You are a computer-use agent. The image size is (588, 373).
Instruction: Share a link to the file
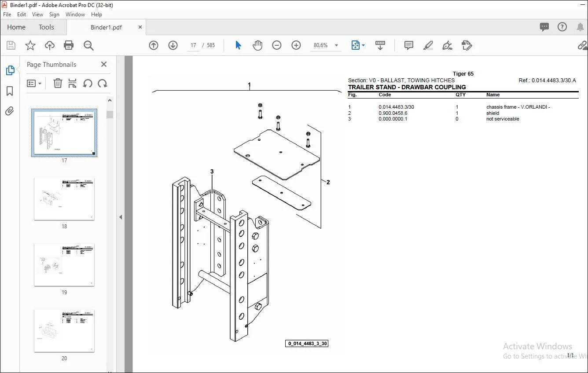[582, 45]
